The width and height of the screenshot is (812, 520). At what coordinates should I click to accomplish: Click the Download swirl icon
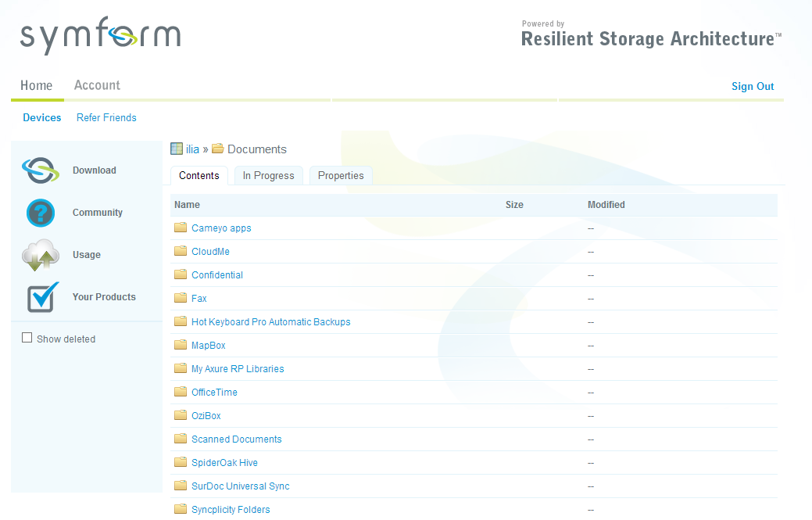41,170
